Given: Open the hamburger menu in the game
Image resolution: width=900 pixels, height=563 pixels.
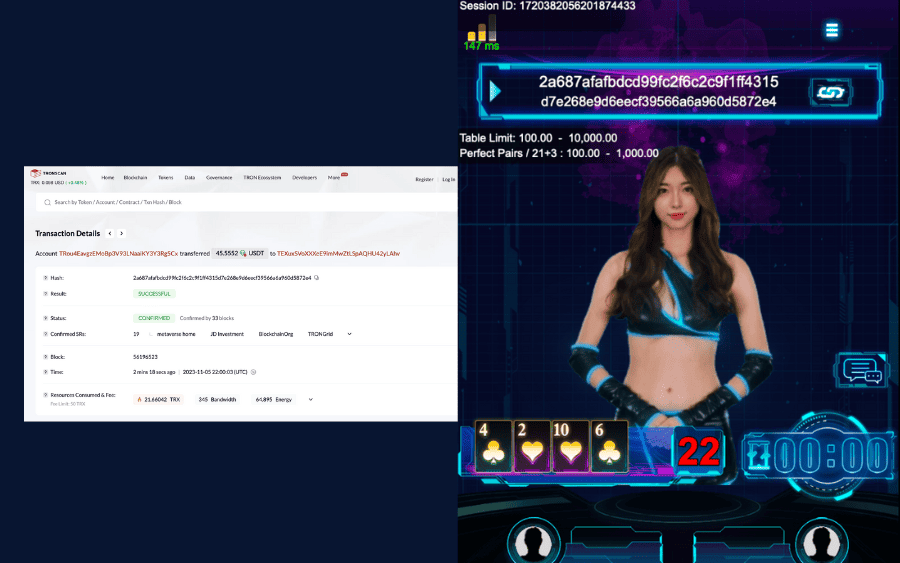Looking at the screenshot, I should pos(831,30).
